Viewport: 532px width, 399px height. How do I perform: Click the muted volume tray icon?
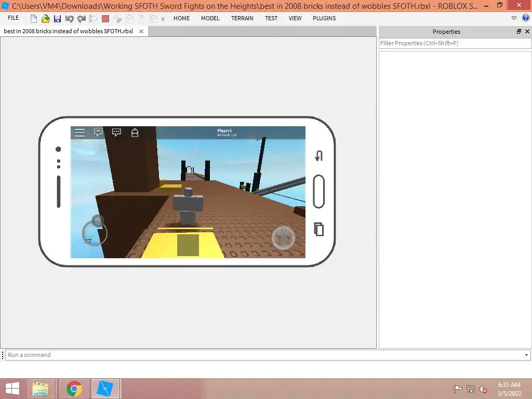click(x=483, y=389)
